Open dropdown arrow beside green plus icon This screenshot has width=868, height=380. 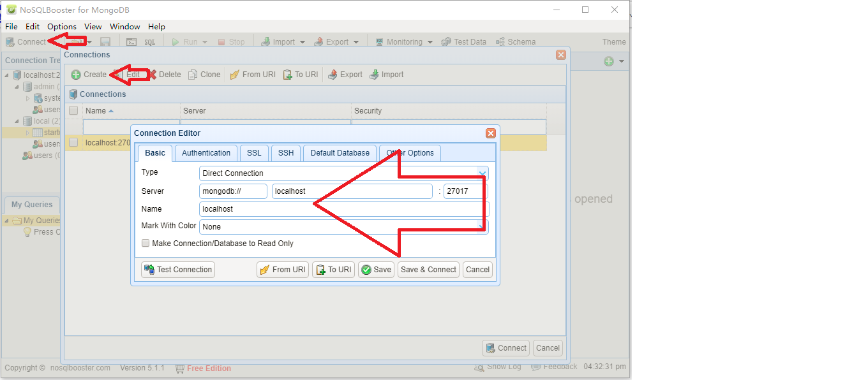(x=621, y=61)
